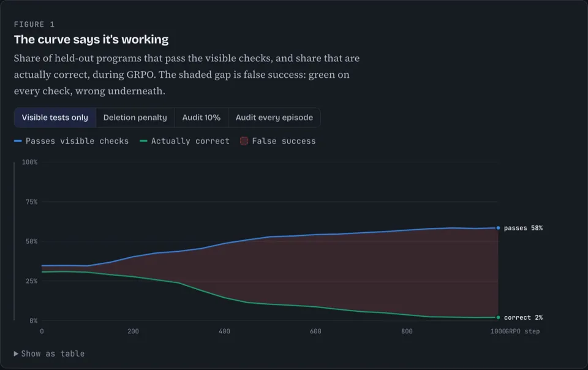Click the 400 x-axis tick label
Image resolution: width=588 pixels, height=370 pixels.
click(224, 331)
